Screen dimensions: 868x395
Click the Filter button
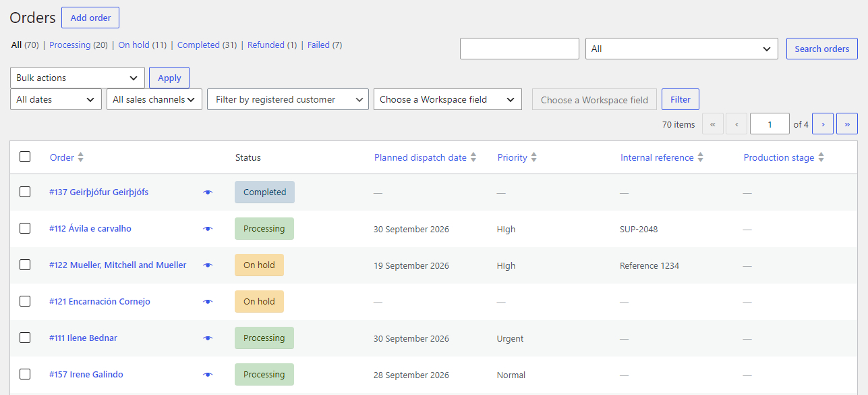click(x=681, y=99)
